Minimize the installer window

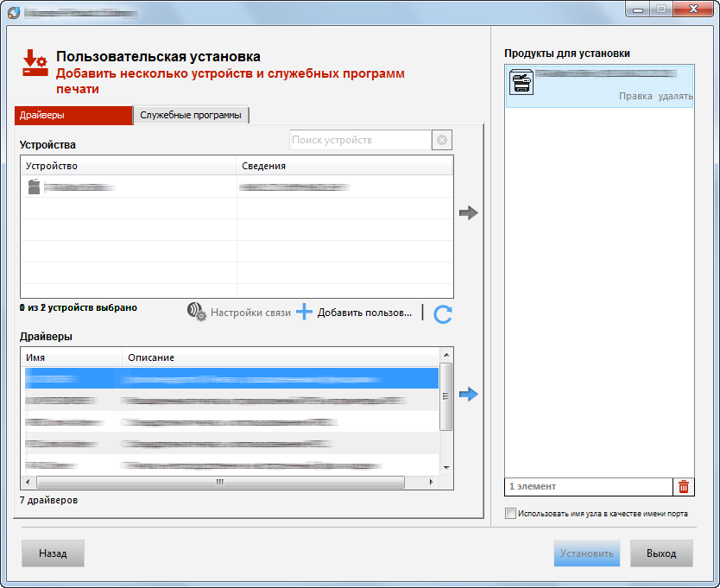[638, 9]
